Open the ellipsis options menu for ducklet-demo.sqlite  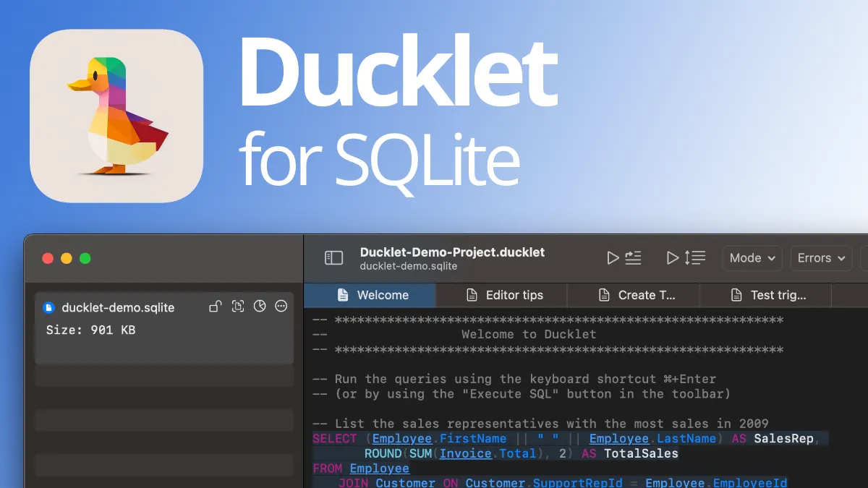pos(281,306)
